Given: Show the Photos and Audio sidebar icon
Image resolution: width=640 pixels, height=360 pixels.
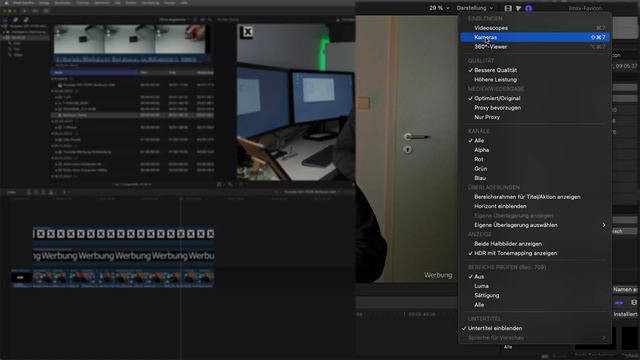Looking at the screenshot, I should tap(16, 20).
